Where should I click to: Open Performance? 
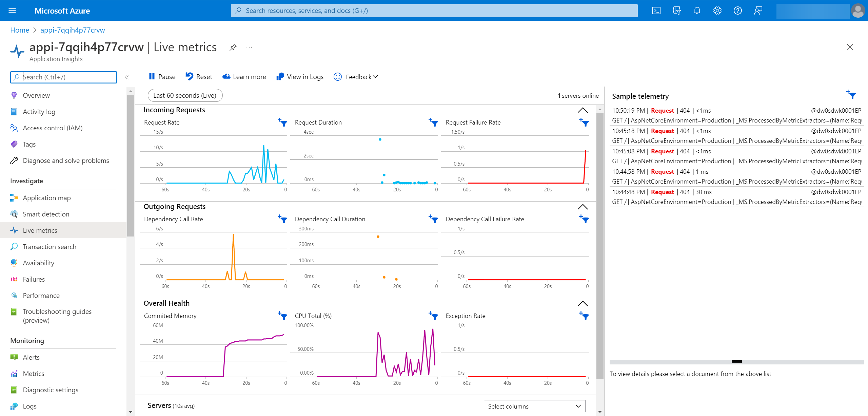(63, 296)
